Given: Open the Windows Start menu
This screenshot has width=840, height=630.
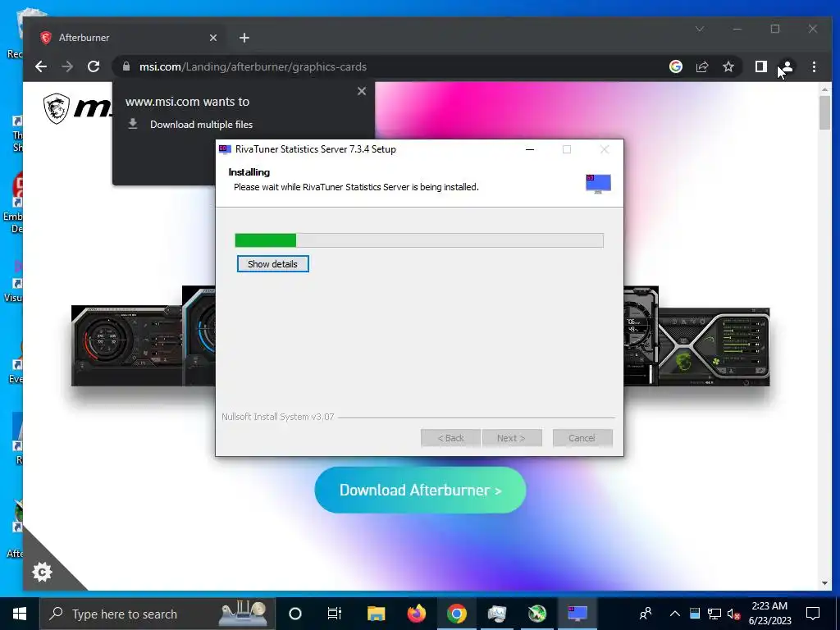Looking at the screenshot, I should [x=20, y=614].
